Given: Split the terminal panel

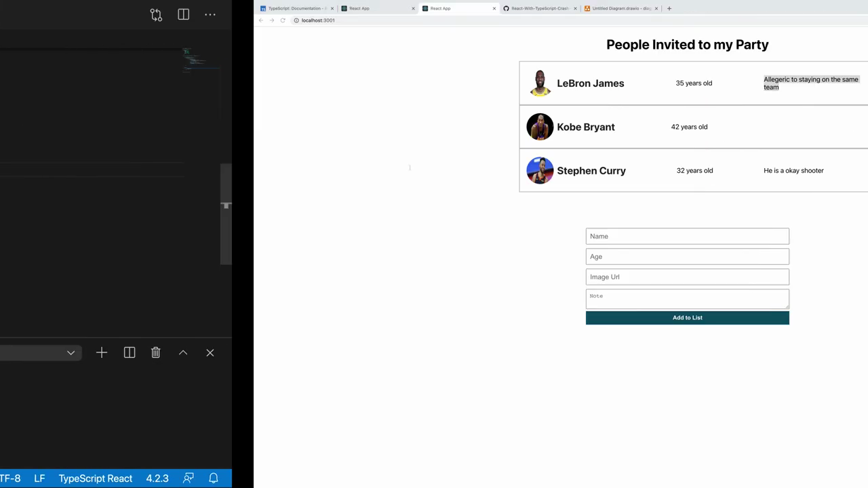Looking at the screenshot, I should click(x=130, y=352).
